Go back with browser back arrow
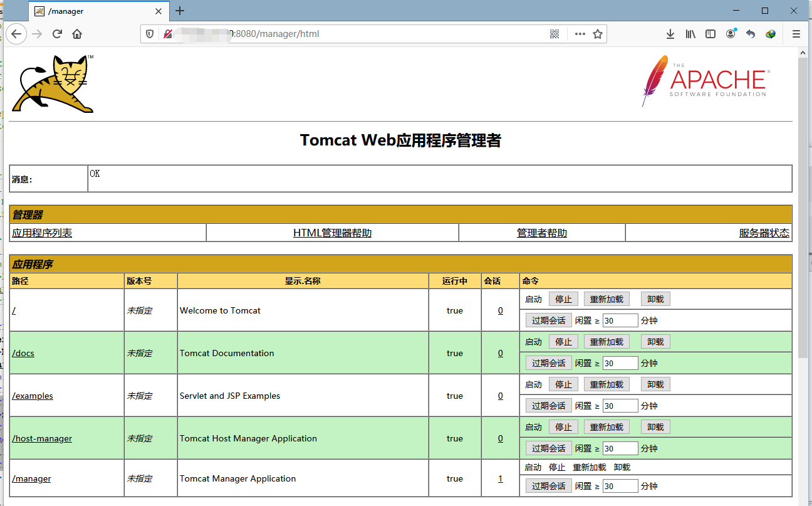This screenshot has width=812, height=506. [16, 34]
